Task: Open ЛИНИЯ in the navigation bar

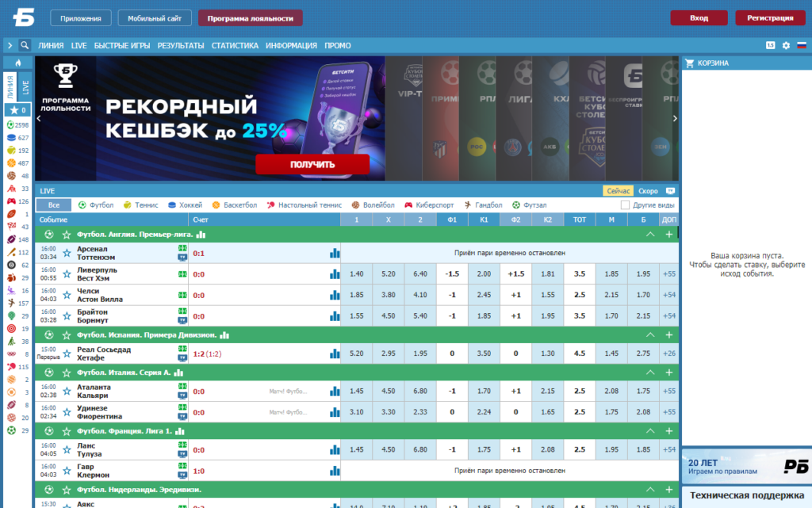Action: click(51, 45)
